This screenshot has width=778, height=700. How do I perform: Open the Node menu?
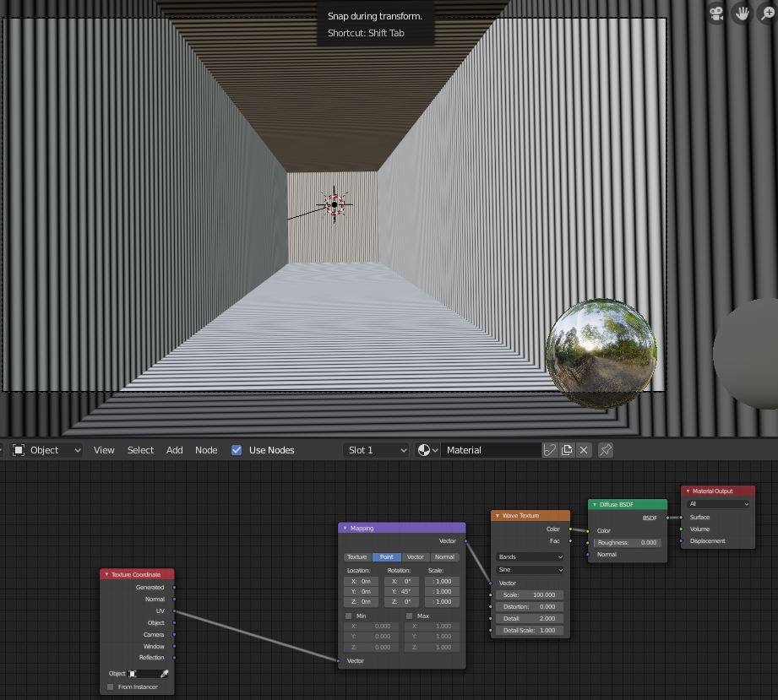tap(206, 449)
